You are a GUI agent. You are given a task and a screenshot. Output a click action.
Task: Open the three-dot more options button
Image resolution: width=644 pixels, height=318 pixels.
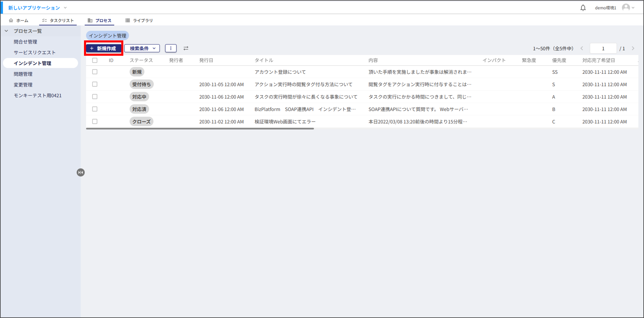171,48
